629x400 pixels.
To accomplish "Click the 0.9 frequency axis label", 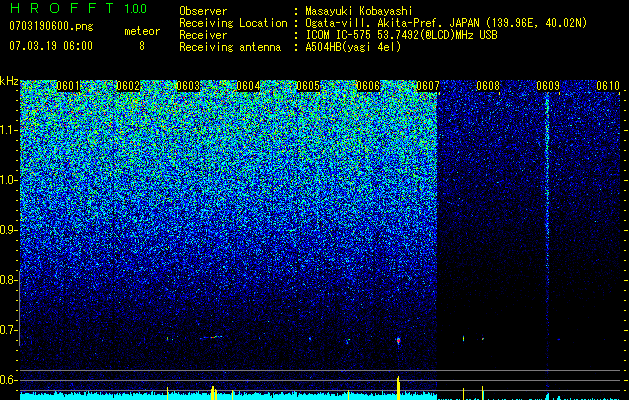I will pyautogui.click(x=9, y=230).
